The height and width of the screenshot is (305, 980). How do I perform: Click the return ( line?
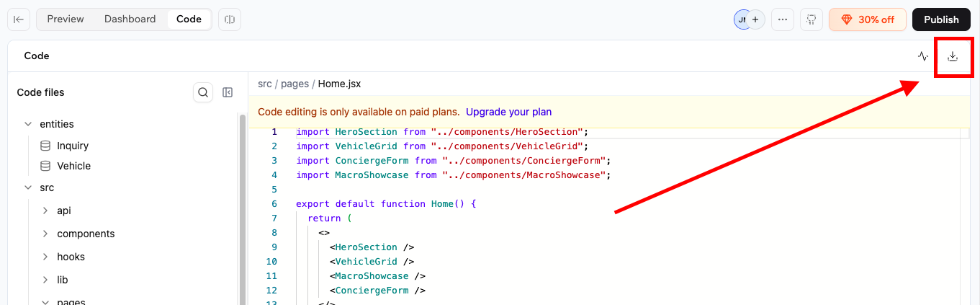tap(330, 218)
